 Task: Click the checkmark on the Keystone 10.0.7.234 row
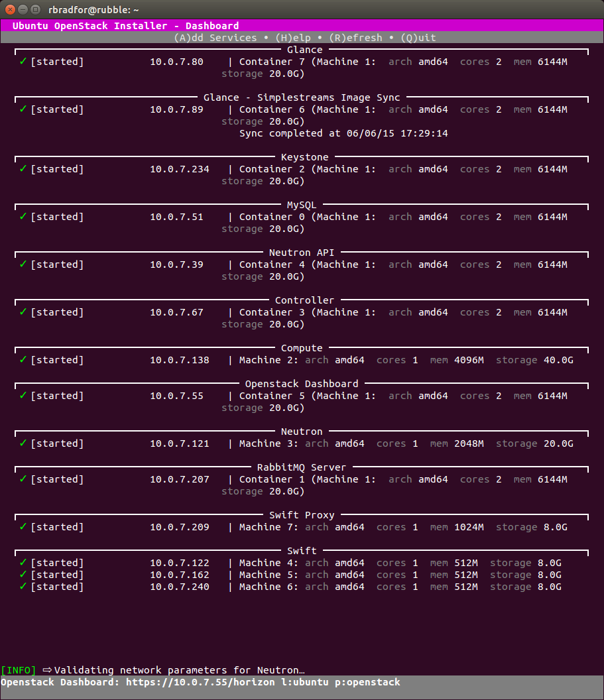[x=23, y=169]
